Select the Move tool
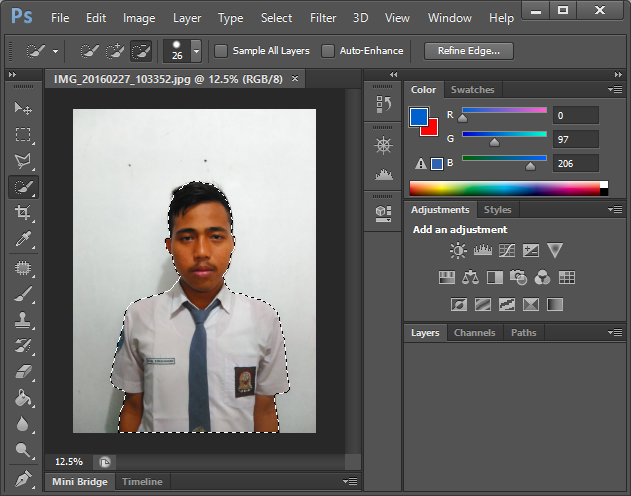Image resolution: width=631 pixels, height=496 pixels. (23, 108)
